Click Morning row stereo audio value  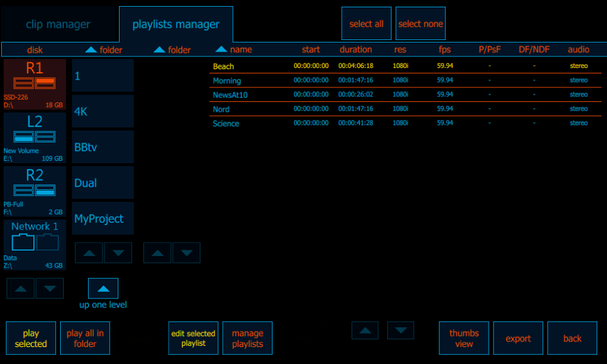(578, 80)
